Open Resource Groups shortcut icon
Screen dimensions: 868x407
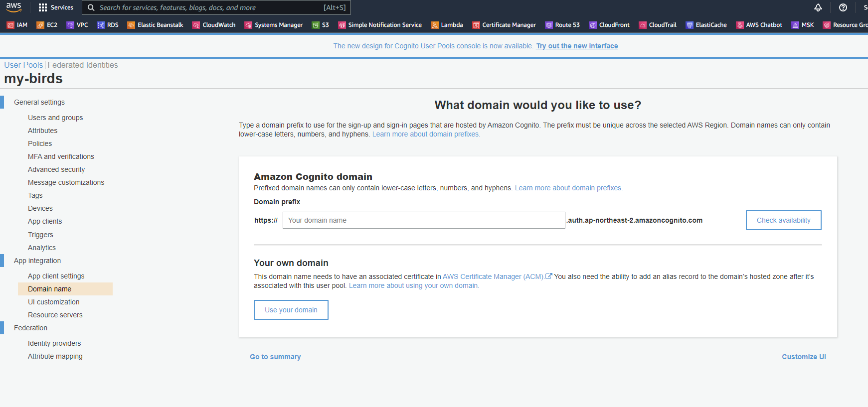point(827,25)
